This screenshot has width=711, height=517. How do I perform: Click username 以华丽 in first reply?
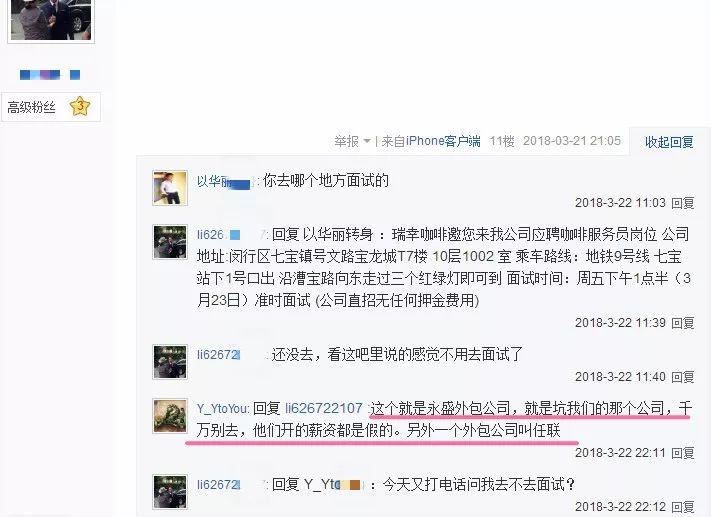[224, 181]
